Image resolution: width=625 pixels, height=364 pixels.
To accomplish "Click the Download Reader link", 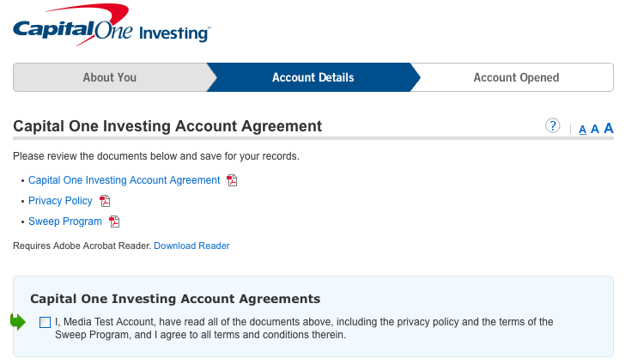I will [x=191, y=246].
